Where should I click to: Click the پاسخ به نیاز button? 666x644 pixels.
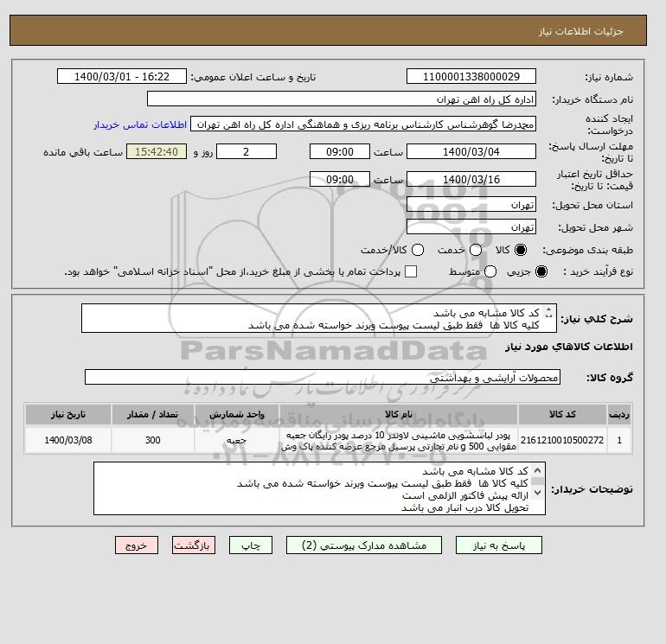(x=499, y=545)
